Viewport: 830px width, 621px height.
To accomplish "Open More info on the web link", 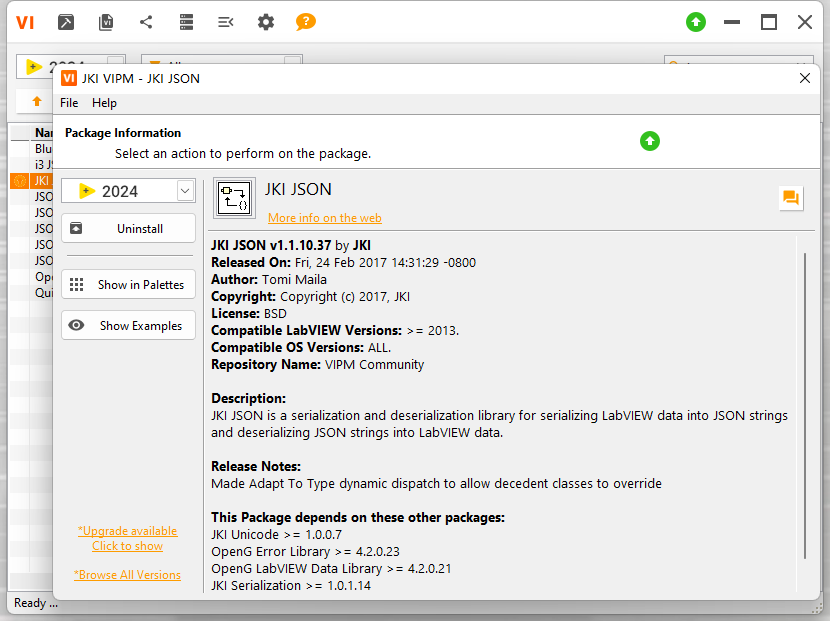I will (x=324, y=218).
